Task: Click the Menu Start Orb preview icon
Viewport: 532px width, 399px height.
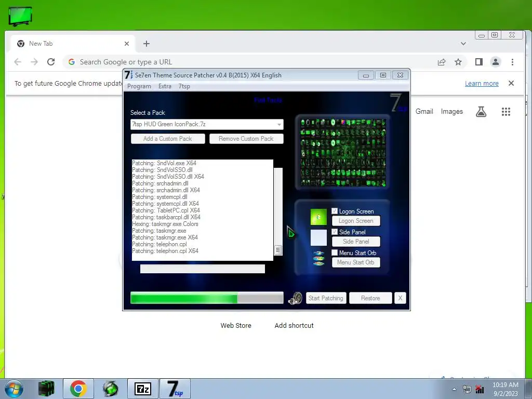Action: (x=318, y=258)
